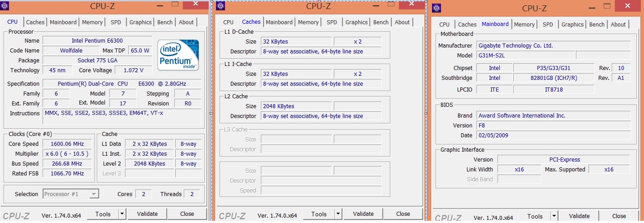
Task: Select the processor name field 'Intel Pentium E6300'
Action: [97, 41]
